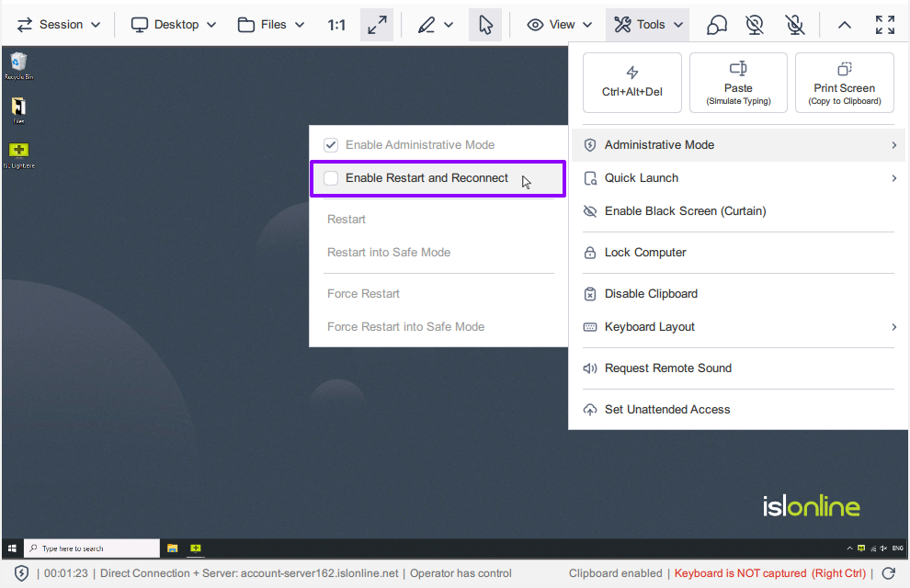910x588 pixels.
Task: Select Request Remote Sound
Action: pyautogui.click(x=739, y=367)
